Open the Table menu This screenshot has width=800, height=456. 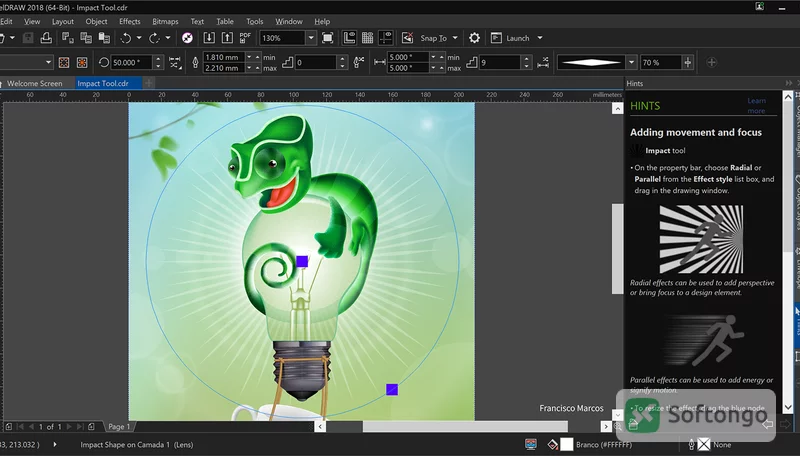tap(224, 21)
